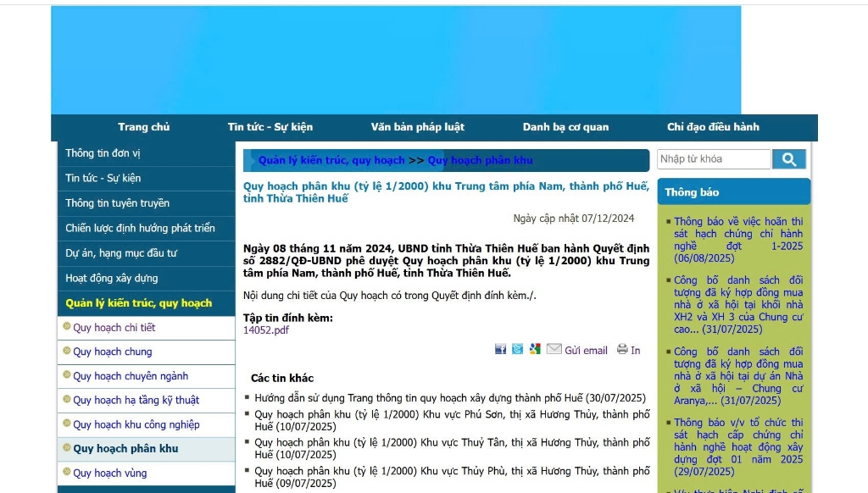Open Chiến lược định hướng phát triển
This screenshot has height=493, width=868.
[x=146, y=228]
